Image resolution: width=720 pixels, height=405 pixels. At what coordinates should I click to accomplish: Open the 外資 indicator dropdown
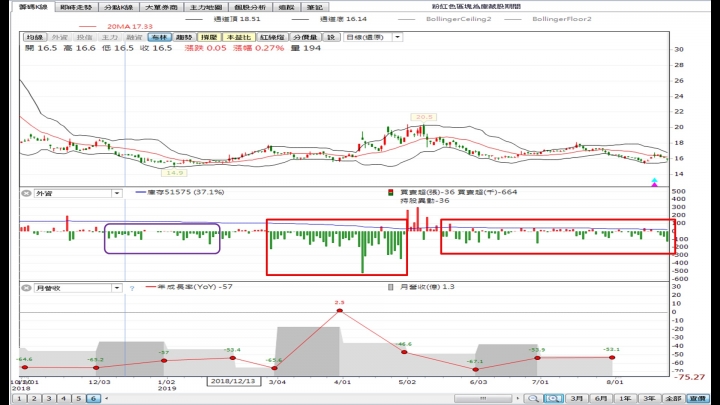tap(78, 193)
